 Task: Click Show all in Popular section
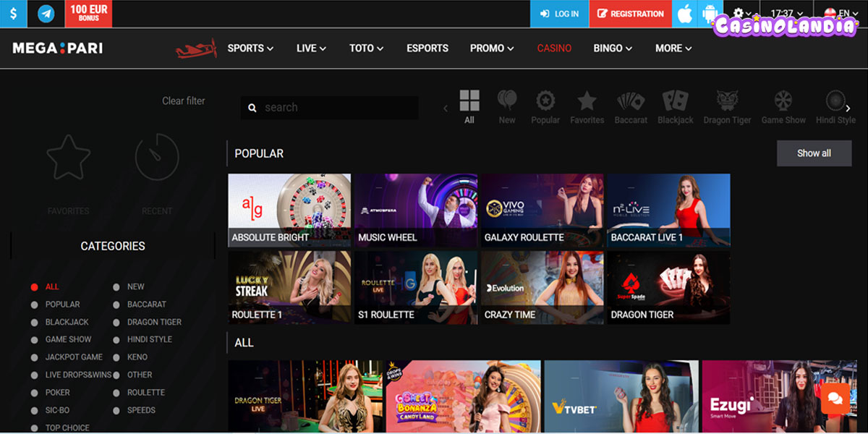coord(814,153)
